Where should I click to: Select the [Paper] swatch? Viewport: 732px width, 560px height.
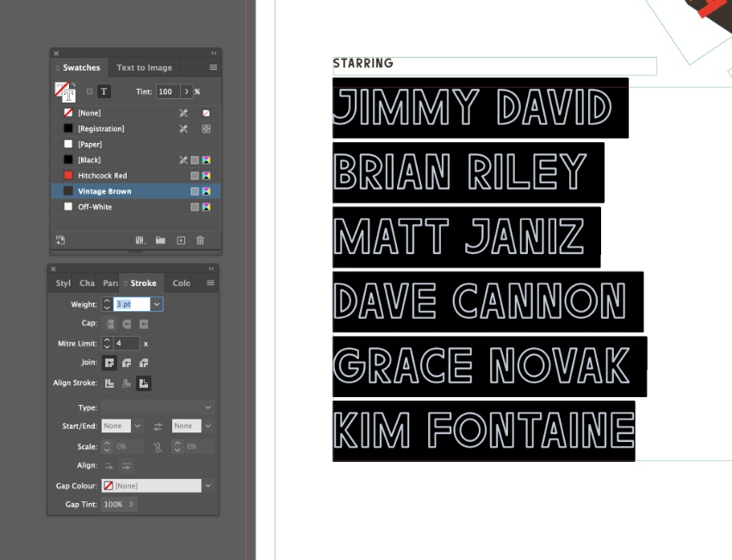point(135,145)
